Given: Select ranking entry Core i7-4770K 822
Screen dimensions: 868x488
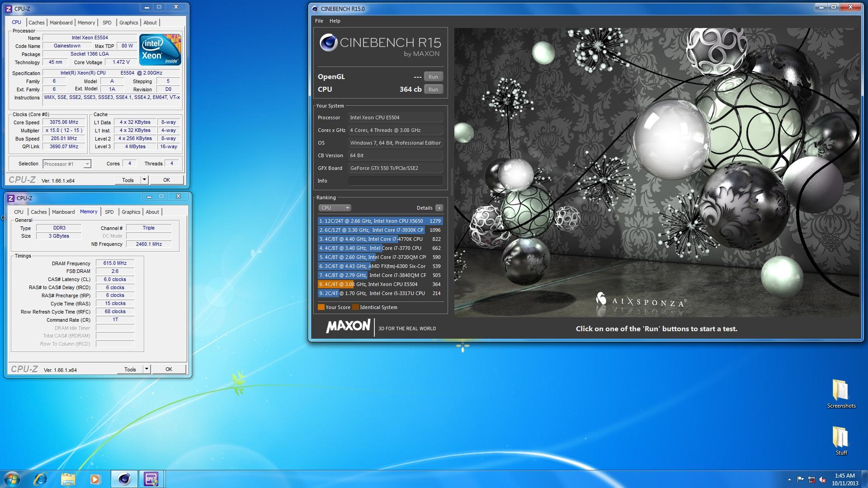Looking at the screenshot, I should pyautogui.click(x=380, y=239).
